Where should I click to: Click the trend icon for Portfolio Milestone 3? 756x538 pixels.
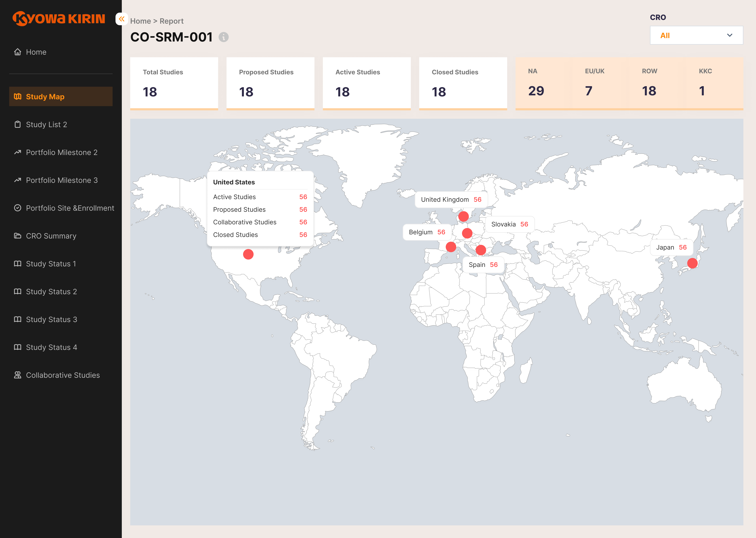18,180
